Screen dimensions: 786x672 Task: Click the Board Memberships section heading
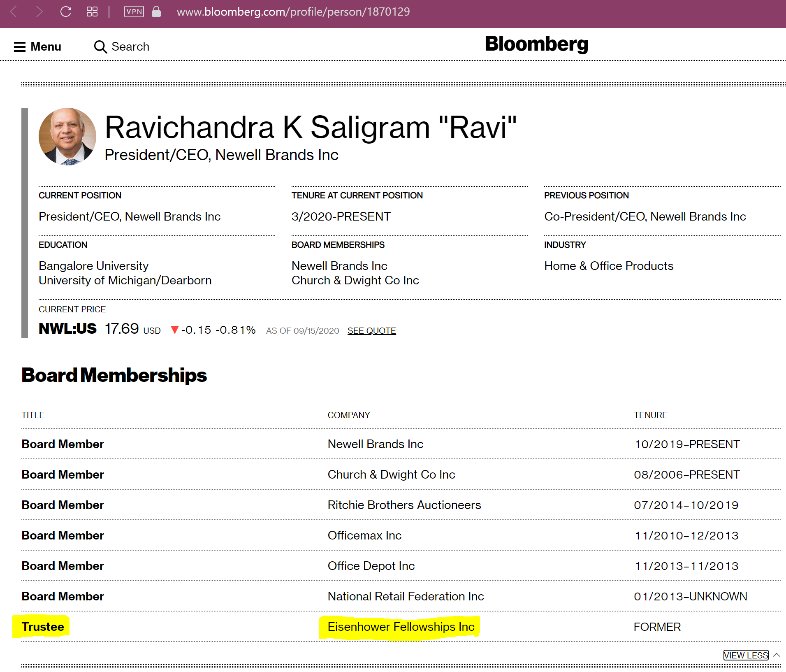pos(114,375)
